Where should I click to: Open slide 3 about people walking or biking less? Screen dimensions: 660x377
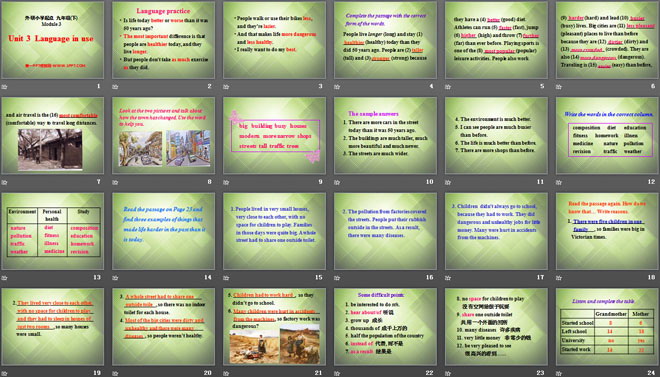274,40
